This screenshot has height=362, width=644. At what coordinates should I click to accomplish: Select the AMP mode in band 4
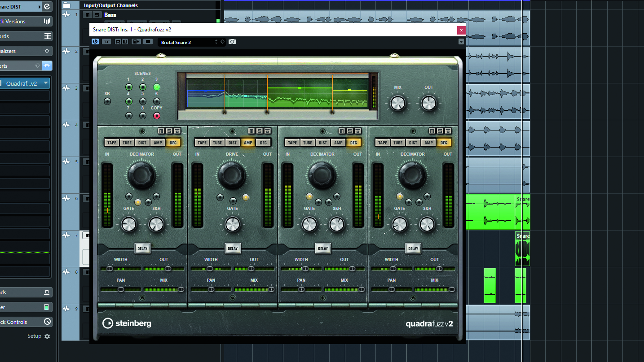[428, 143]
